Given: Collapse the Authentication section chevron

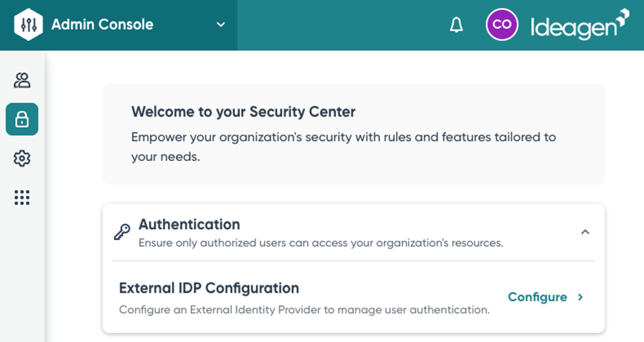Looking at the screenshot, I should coord(585,232).
